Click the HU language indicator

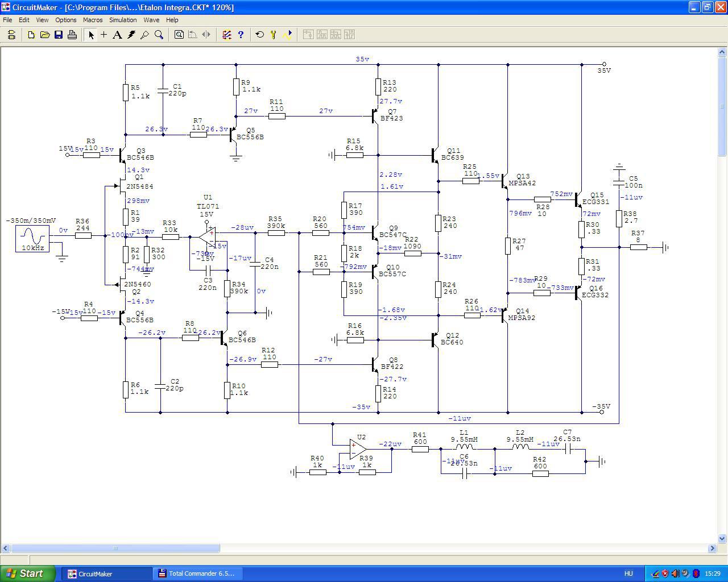[628, 574]
